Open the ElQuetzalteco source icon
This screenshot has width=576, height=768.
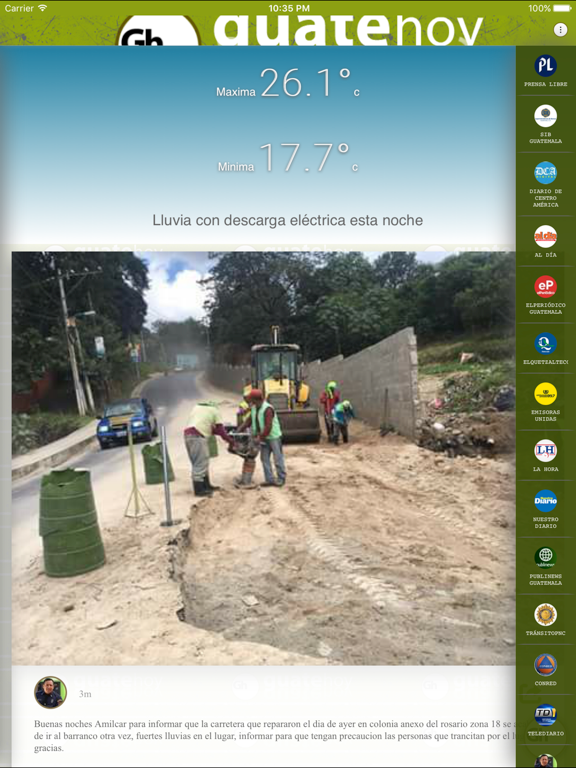click(x=545, y=343)
